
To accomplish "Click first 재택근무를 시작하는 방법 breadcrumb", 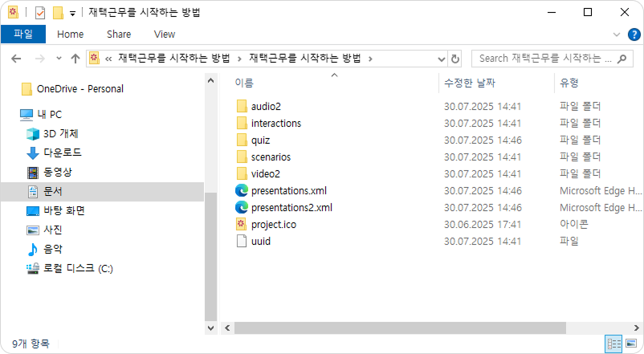I will click(x=173, y=59).
